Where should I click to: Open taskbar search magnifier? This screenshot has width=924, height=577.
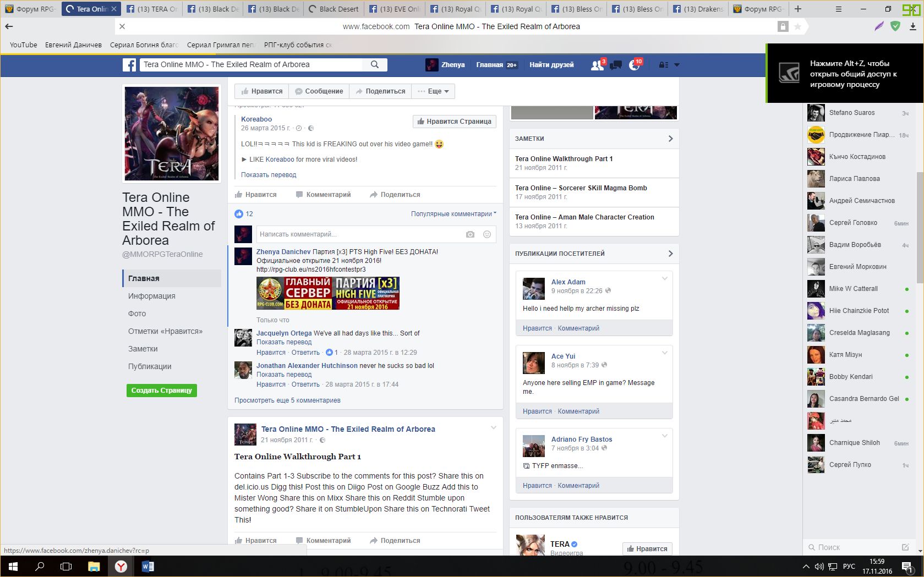(40, 566)
